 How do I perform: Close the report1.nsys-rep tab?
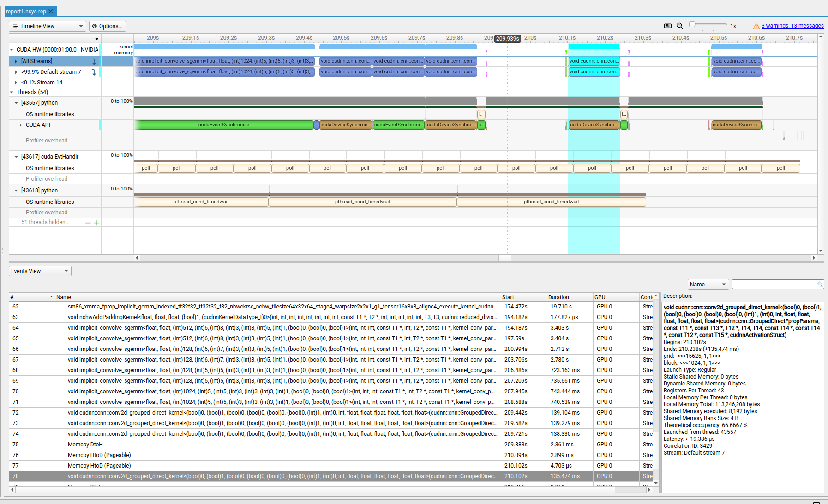click(51, 12)
